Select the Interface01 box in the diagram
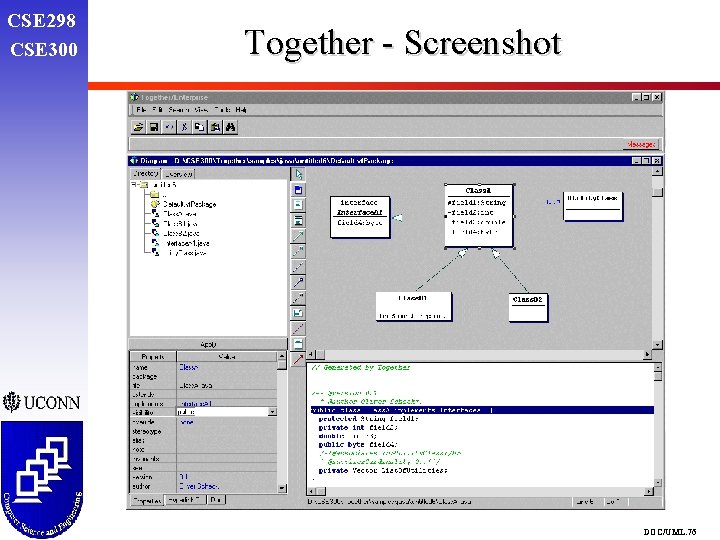 pos(360,217)
